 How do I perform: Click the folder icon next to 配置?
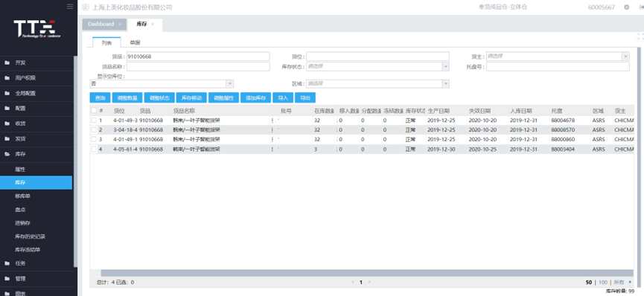tap(7, 109)
